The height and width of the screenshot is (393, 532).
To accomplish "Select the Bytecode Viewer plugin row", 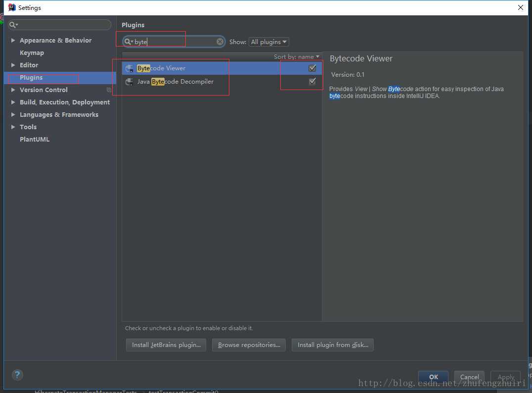I will (x=222, y=68).
